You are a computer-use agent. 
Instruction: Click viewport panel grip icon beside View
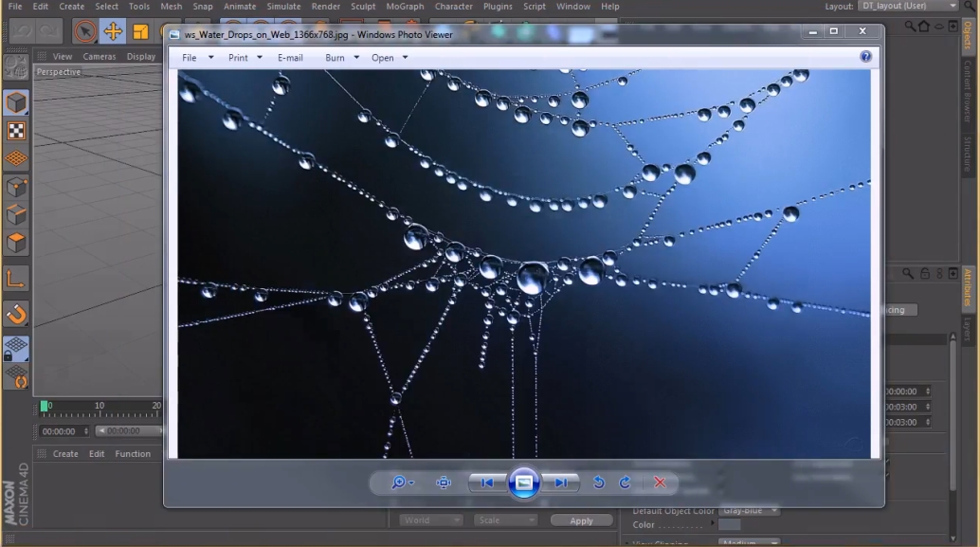point(42,56)
